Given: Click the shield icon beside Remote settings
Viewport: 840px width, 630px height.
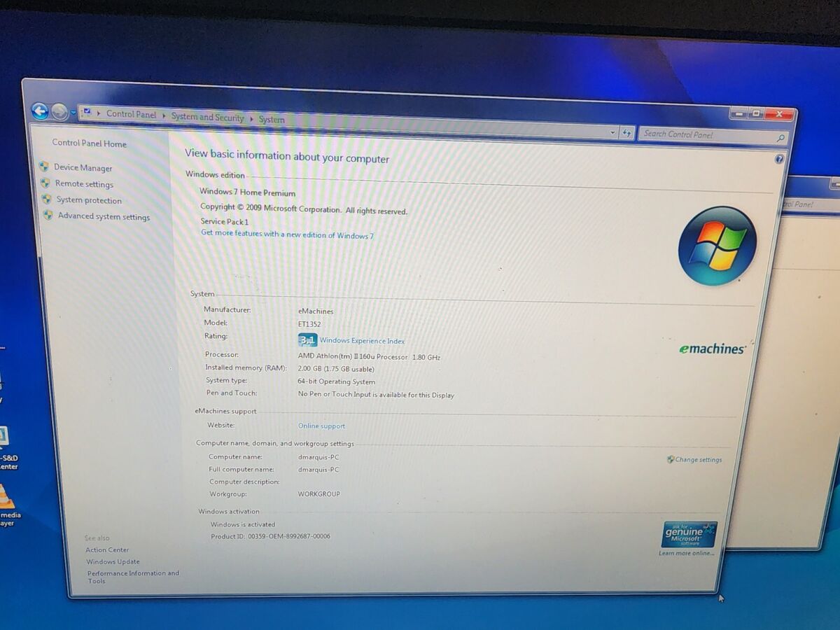Looking at the screenshot, I should click(x=45, y=183).
